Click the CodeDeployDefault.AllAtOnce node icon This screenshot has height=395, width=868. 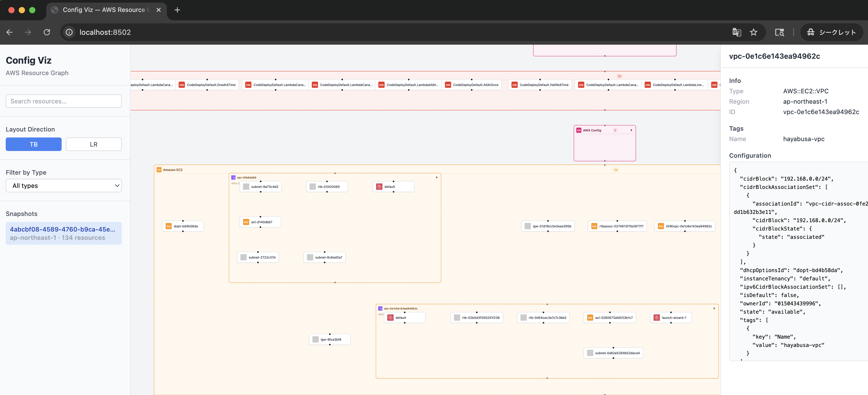[x=448, y=85]
